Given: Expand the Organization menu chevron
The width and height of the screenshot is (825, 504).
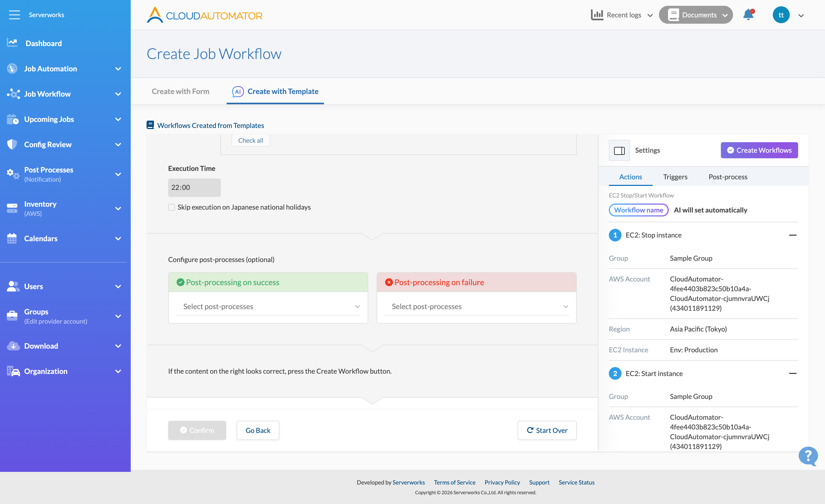Looking at the screenshot, I should (x=118, y=371).
